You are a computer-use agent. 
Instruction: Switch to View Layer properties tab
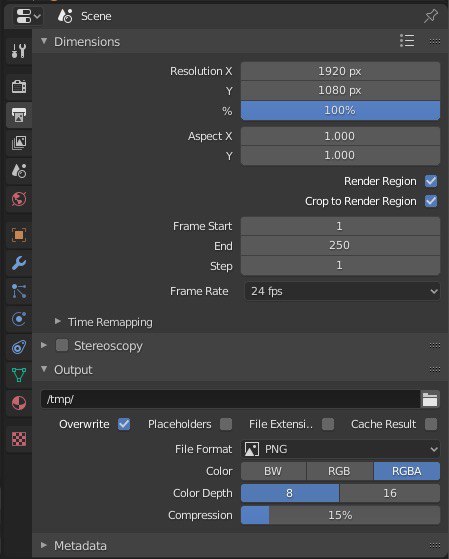[x=19, y=143]
